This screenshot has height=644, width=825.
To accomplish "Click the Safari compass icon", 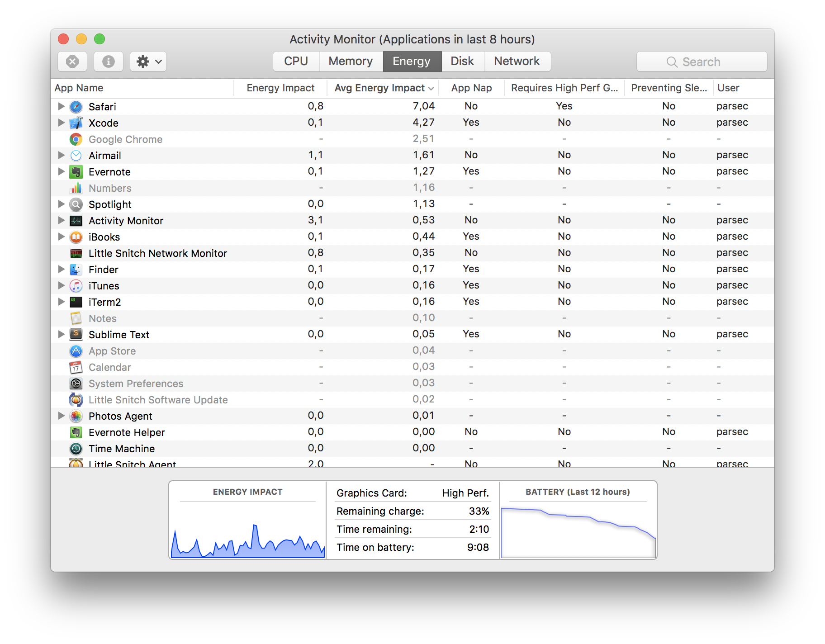I will tap(76, 107).
